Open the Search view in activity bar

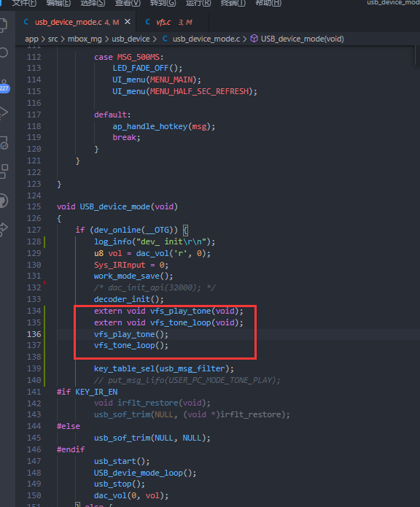point(3,53)
